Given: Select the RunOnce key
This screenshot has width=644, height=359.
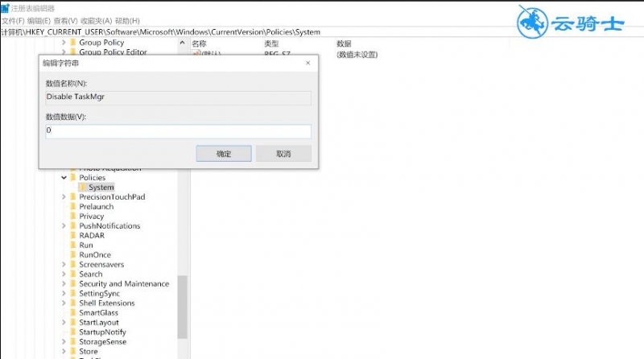Looking at the screenshot, I should [95, 254].
